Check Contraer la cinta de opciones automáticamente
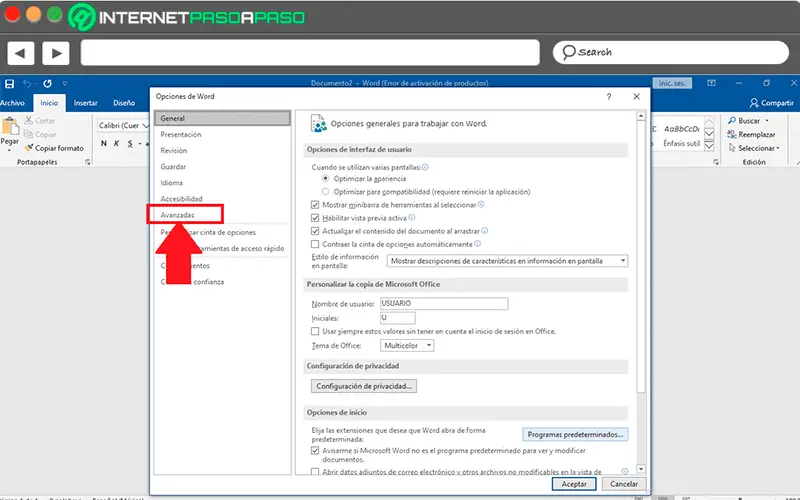 click(315, 244)
